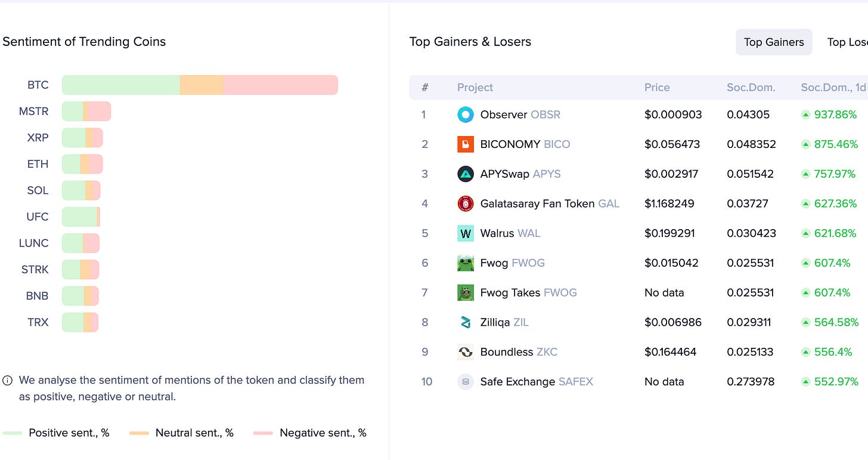Open the BICONOMY BICO project name
Image resolution: width=868 pixels, height=460 pixels.
tap(525, 144)
